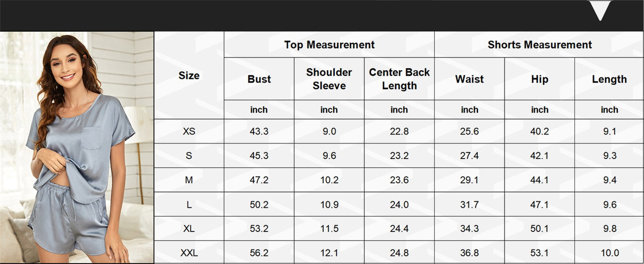Click the Shoulder Sleeve column header
644x264 pixels.
(329, 79)
